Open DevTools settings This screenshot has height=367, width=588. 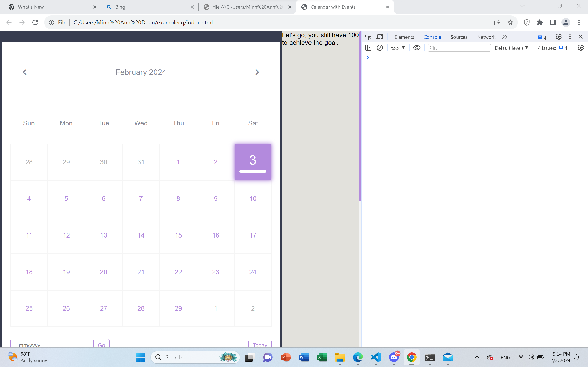[558, 37]
